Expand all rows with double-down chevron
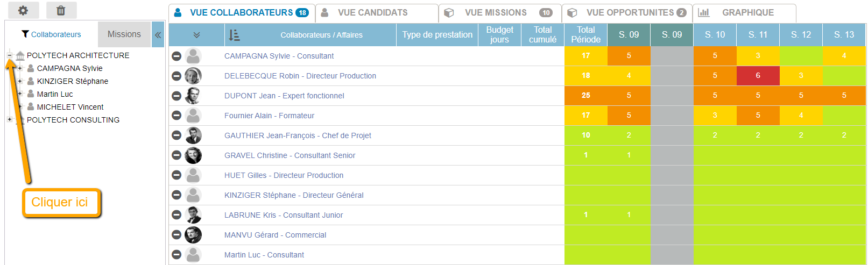This screenshot has width=868, height=265. click(196, 35)
